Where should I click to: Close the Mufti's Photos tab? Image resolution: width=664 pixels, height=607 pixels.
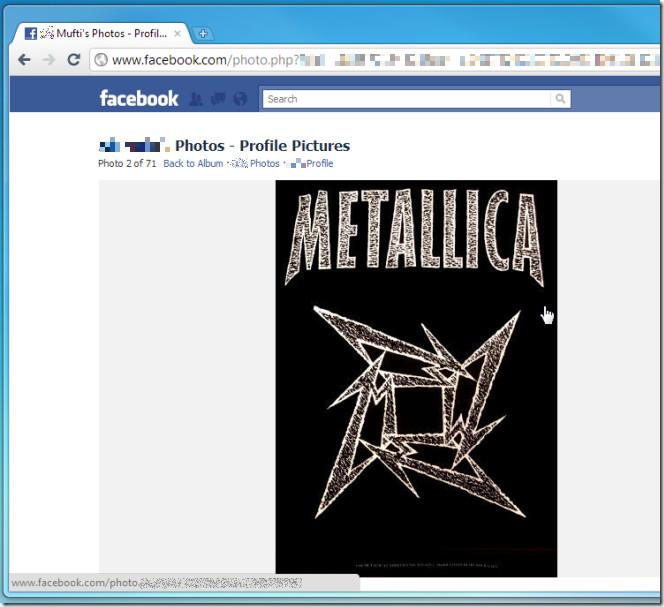pyautogui.click(x=177, y=33)
